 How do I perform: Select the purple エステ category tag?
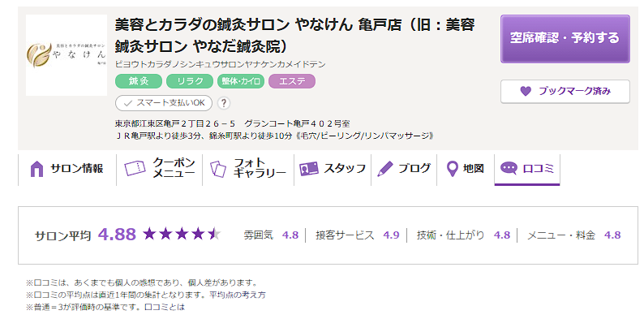pos(292,81)
